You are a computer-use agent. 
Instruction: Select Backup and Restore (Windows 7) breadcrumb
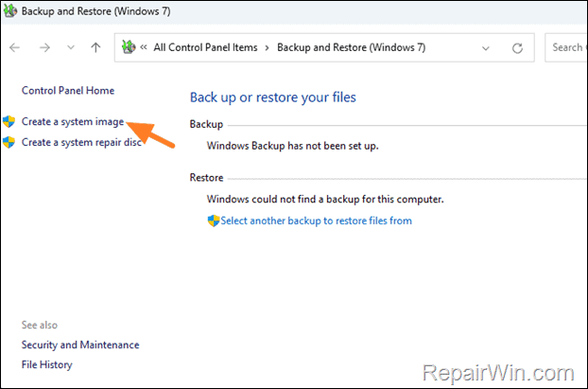[x=352, y=47]
